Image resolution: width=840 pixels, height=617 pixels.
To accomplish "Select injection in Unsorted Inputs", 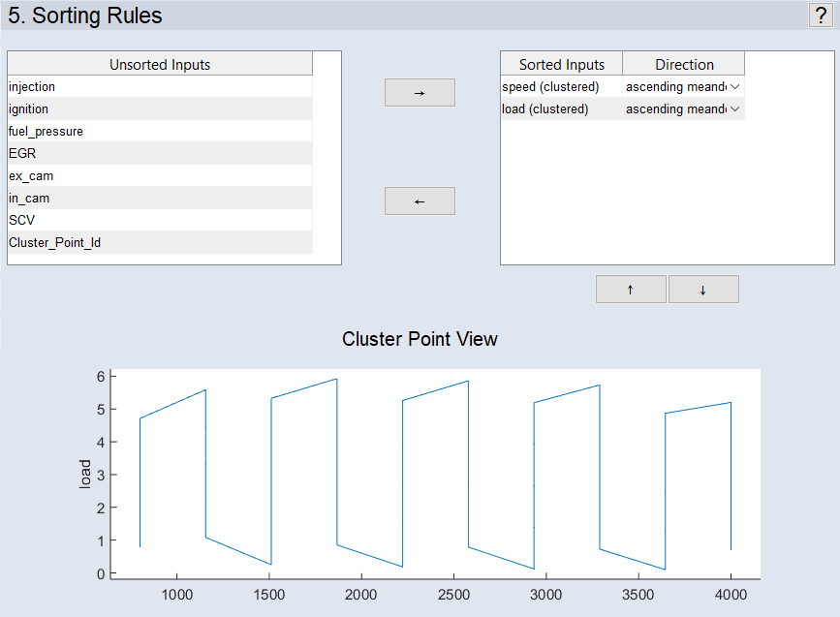I will click(160, 87).
